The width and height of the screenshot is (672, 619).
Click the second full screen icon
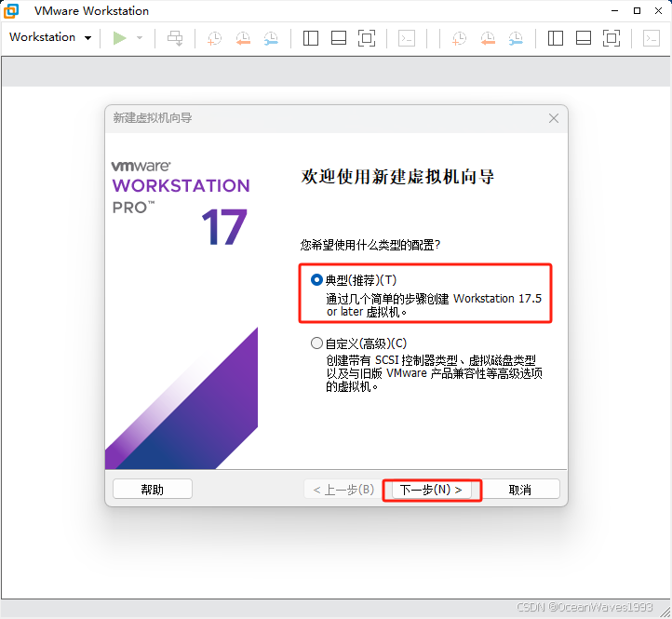tap(612, 38)
